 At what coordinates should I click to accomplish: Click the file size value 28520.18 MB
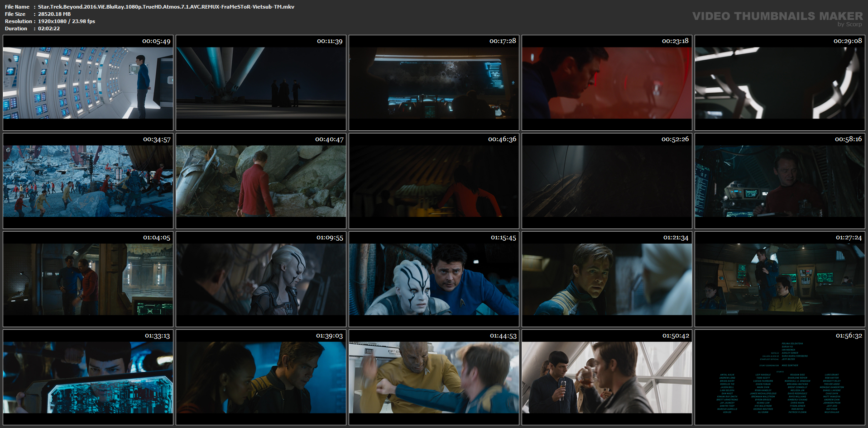pyautogui.click(x=54, y=14)
